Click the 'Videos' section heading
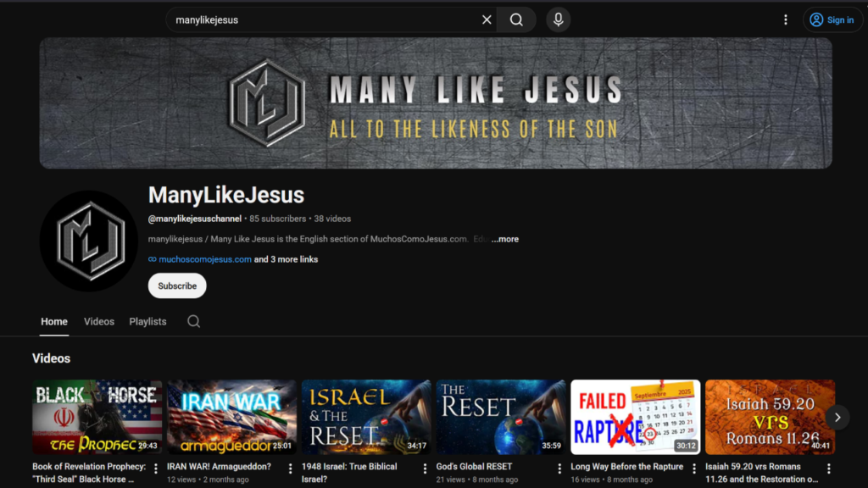Viewport: 868px width, 488px height. [x=51, y=358]
